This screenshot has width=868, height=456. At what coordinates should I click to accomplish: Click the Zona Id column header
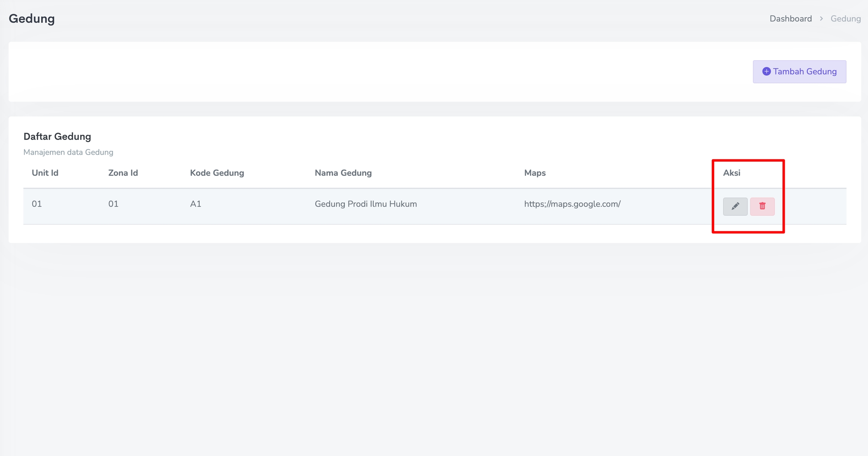coord(123,173)
